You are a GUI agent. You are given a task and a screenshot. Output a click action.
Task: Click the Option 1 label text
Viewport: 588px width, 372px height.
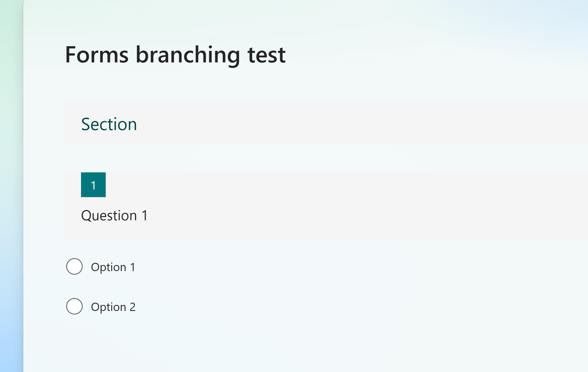pos(113,267)
